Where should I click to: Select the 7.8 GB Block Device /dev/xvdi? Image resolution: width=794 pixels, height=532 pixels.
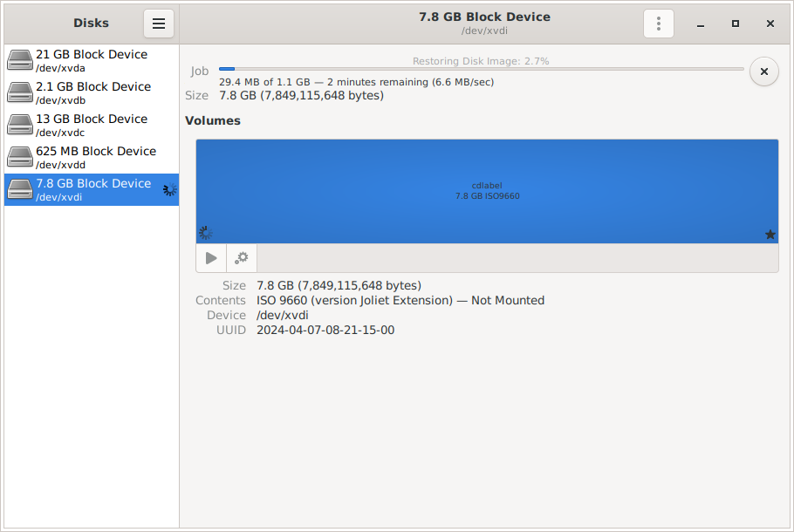[x=93, y=189]
